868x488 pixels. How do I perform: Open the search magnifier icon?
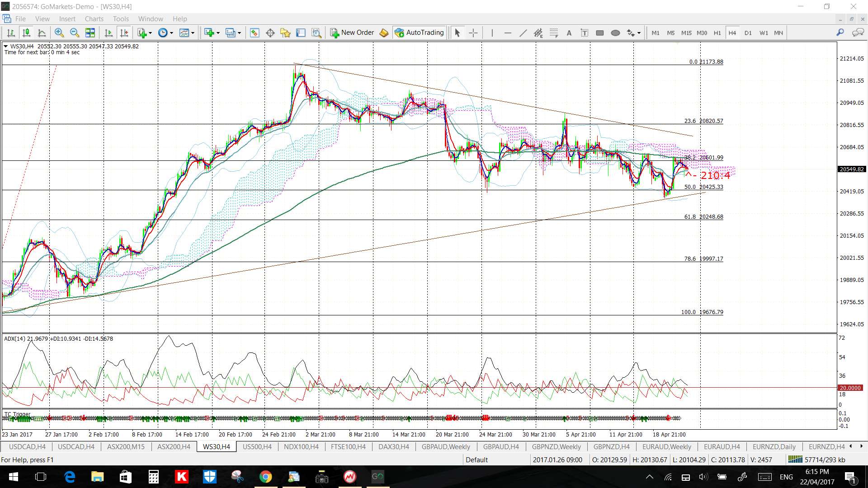click(x=840, y=33)
